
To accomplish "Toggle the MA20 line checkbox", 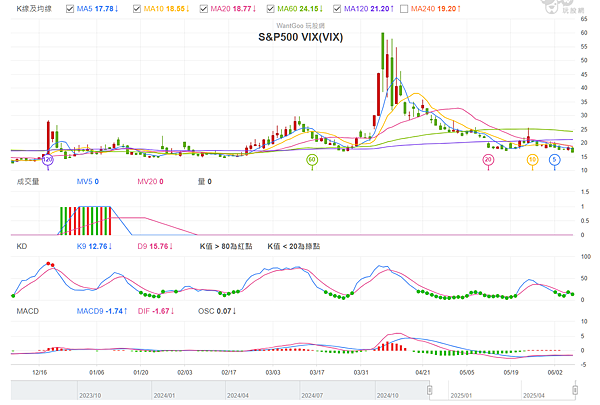I will point(204,9).
